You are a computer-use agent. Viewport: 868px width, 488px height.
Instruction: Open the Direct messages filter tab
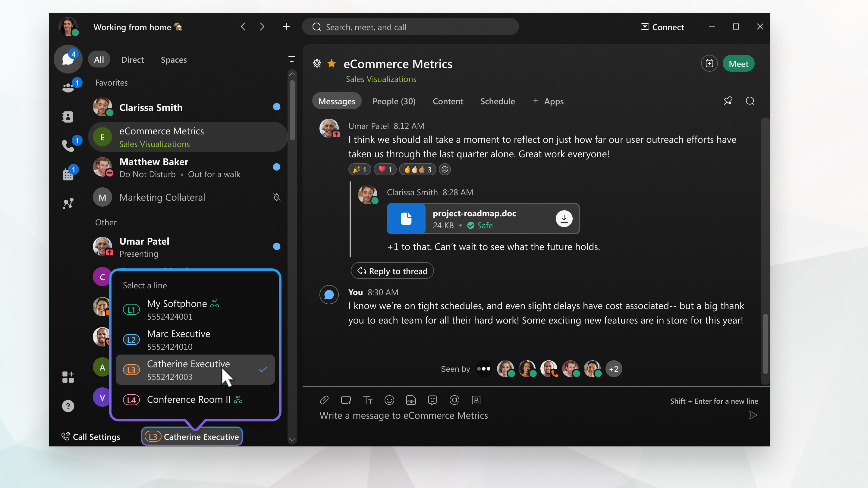click(132, 59)
